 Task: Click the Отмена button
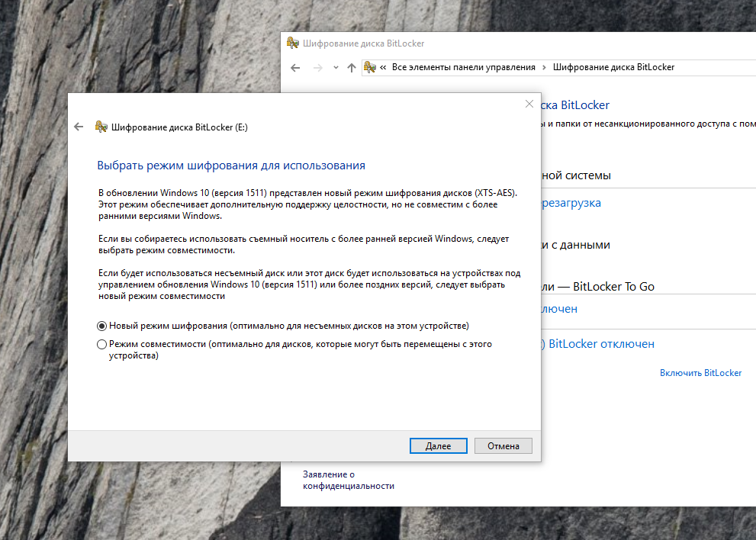(x=503, y=446)
